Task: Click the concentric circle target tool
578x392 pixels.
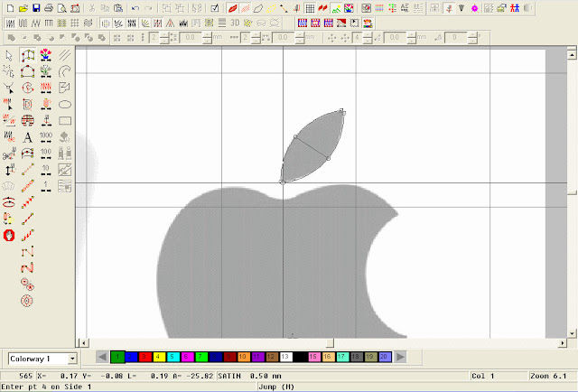Action: coord(26,301)
